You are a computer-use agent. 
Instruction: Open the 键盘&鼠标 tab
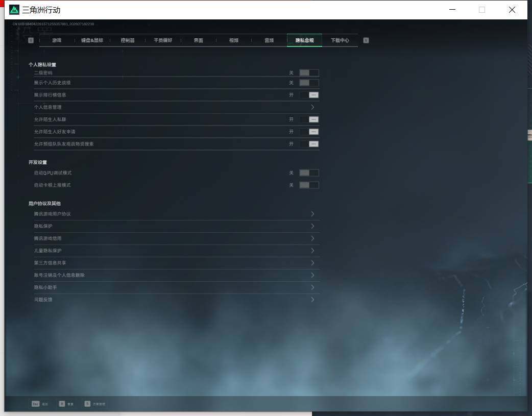(92, 40)
